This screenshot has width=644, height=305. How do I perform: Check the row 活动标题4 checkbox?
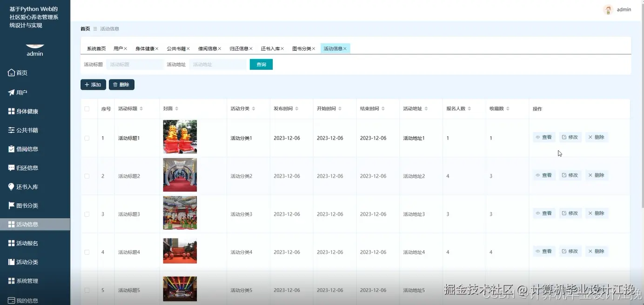[x=87, y=252]
